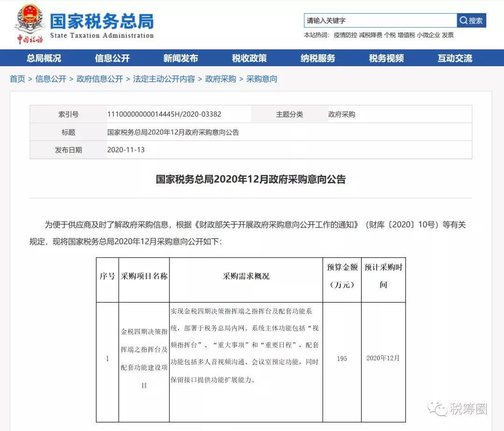Viewport: 504px width, 431px height.
Task: Click breadcrumb 政府采购
Action: (x=220, y=79)
